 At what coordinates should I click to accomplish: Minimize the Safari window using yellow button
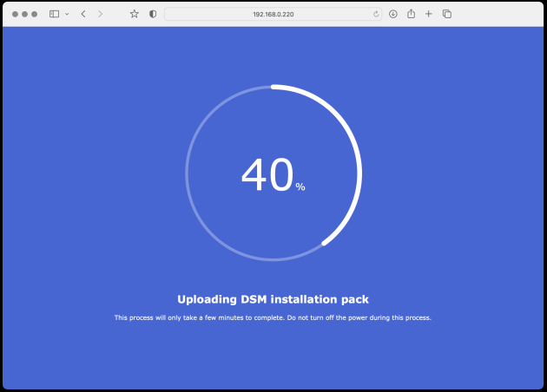click(25, 14)
